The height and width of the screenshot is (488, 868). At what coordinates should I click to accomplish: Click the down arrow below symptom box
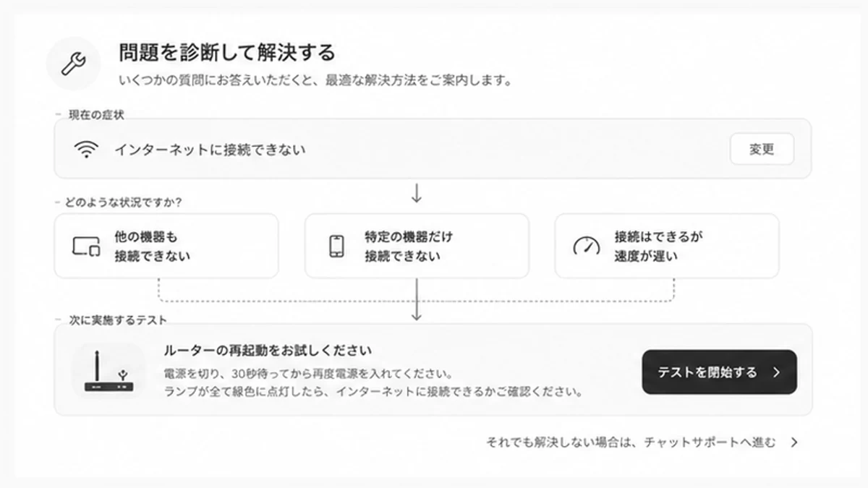416,193
